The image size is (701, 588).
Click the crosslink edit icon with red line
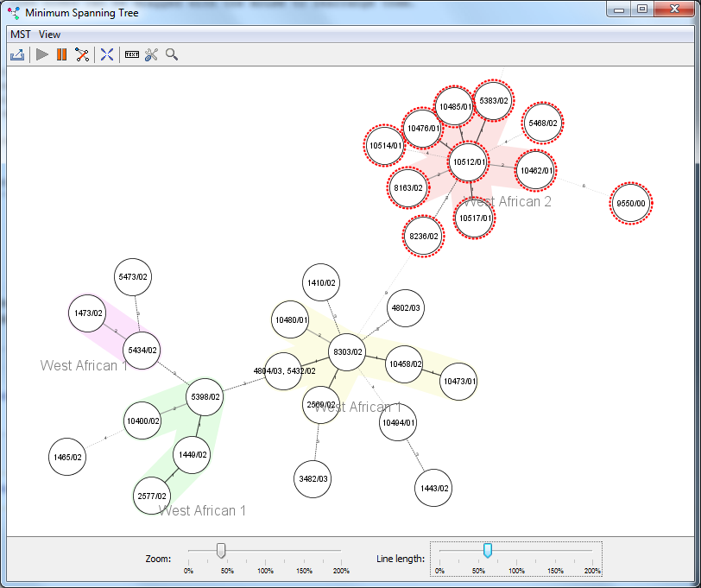[82, 54]
